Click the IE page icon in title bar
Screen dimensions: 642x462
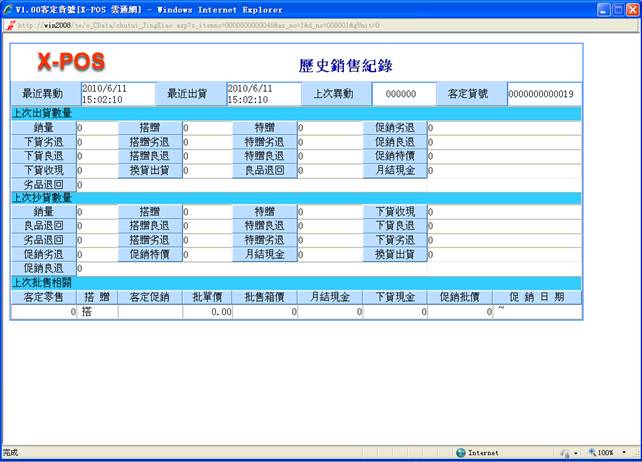click(x=10, y=9)
